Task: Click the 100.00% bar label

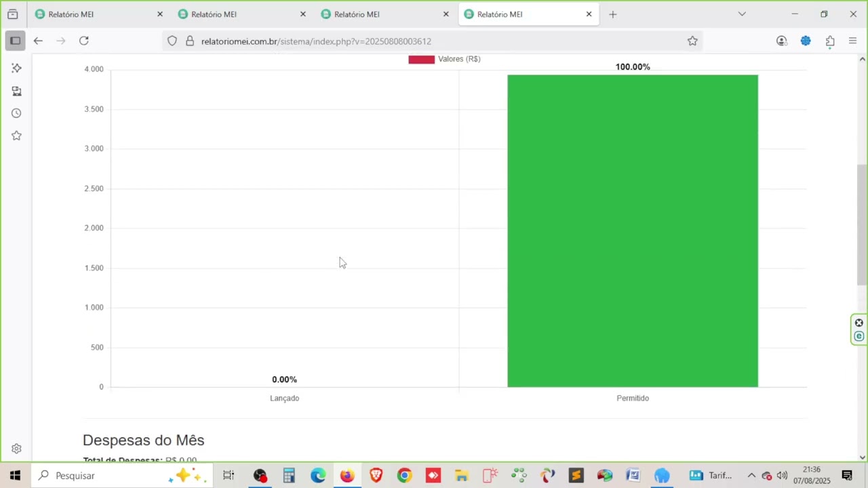Action: [x=633, y=67]
